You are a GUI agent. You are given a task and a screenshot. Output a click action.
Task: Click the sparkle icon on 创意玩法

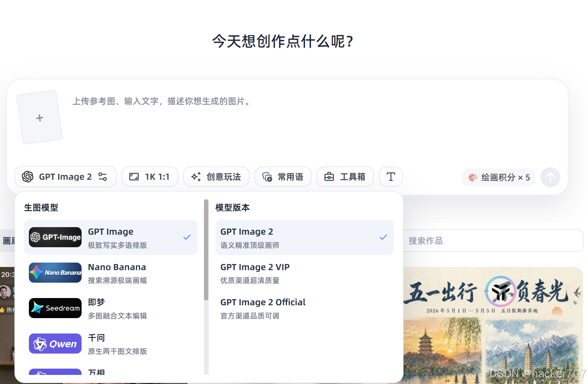(196, 177)
